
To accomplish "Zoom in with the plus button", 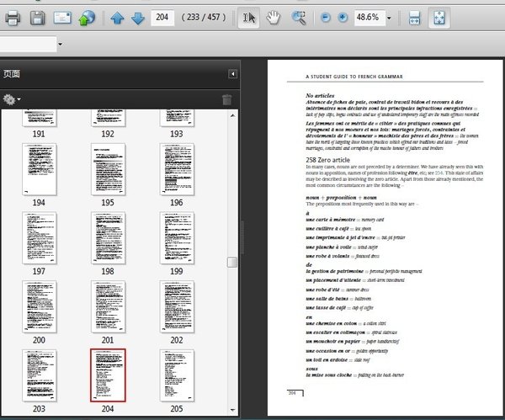I will tap(343, 17).
